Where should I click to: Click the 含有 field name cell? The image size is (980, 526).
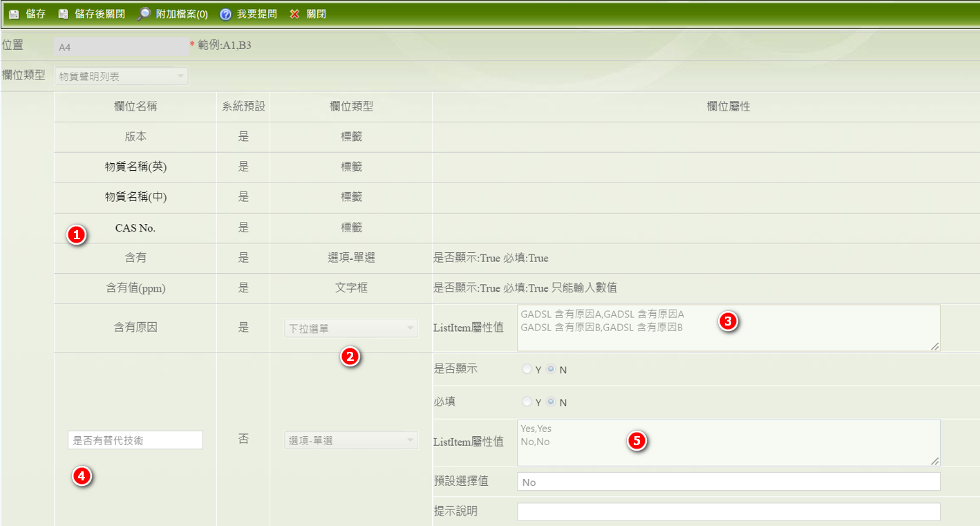[135, 259]
